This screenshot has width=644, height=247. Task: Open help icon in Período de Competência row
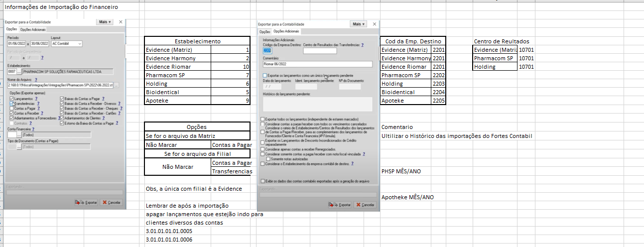pos(42,57)
